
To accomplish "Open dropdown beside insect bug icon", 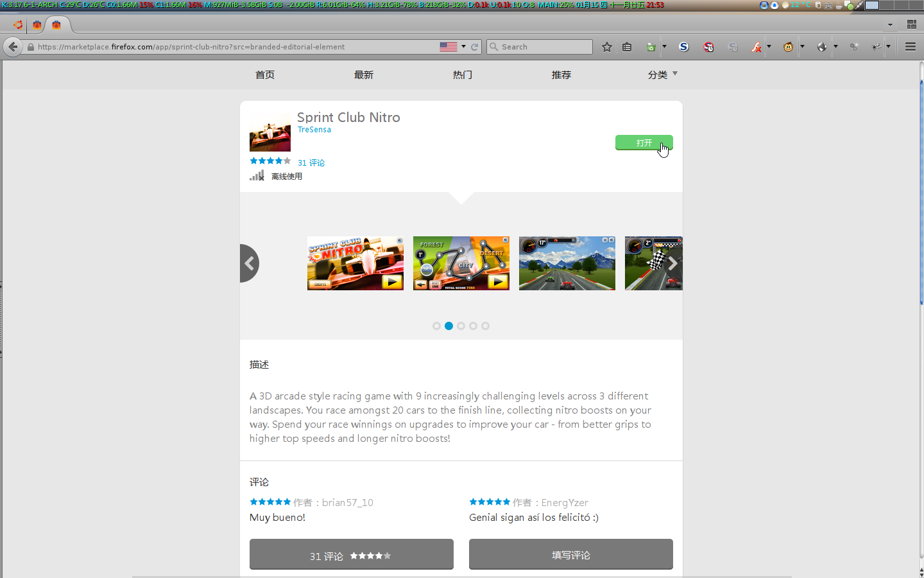I will pos(888,47).
